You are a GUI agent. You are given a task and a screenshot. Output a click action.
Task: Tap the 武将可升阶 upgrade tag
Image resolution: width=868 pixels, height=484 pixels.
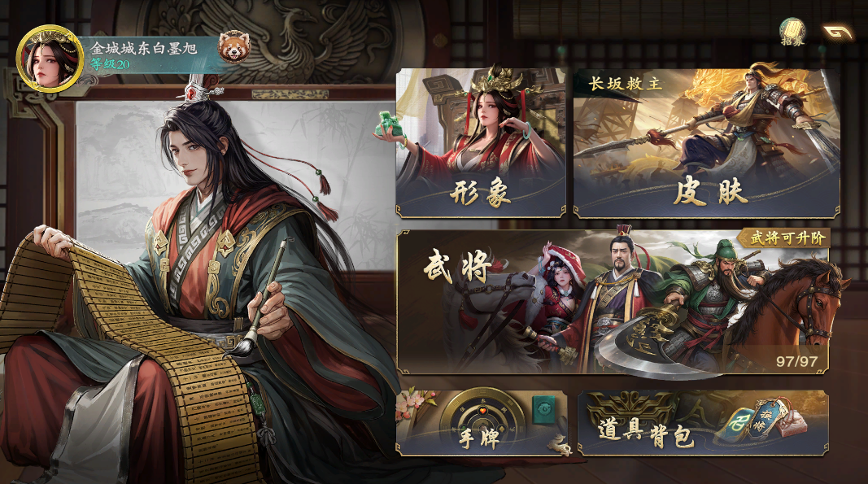coord(784,238)
